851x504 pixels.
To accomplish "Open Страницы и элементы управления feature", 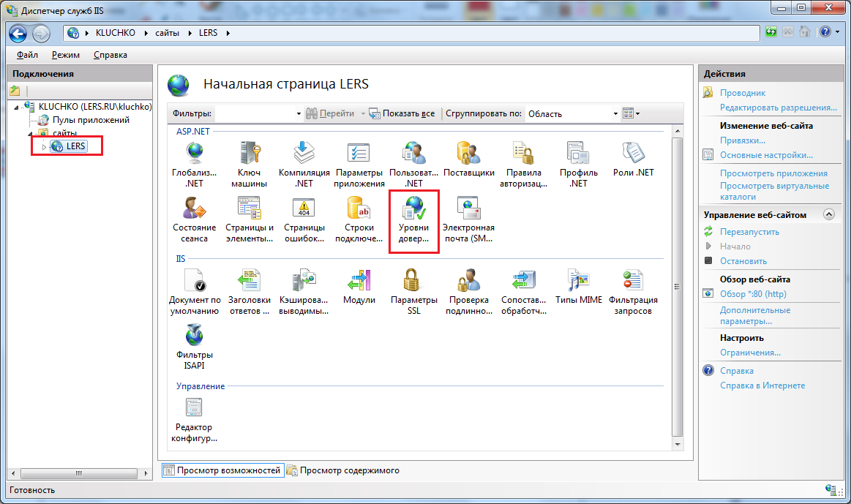I will pos(249,219).
